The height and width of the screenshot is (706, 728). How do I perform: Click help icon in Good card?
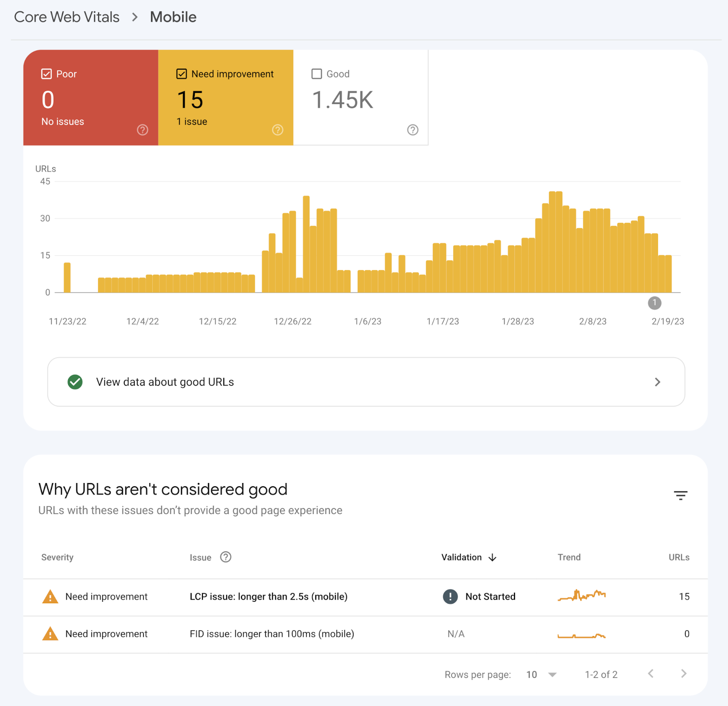click(x=413, y=130)
